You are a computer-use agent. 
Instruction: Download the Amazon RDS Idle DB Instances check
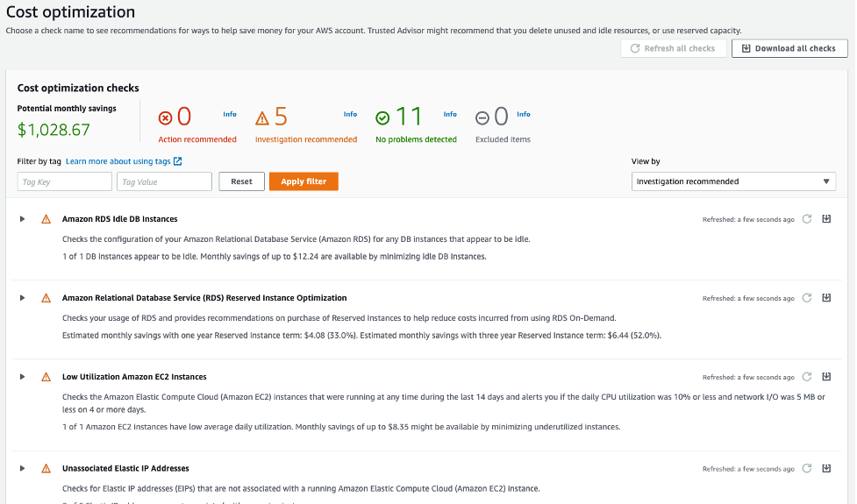[x=826, y=219]
